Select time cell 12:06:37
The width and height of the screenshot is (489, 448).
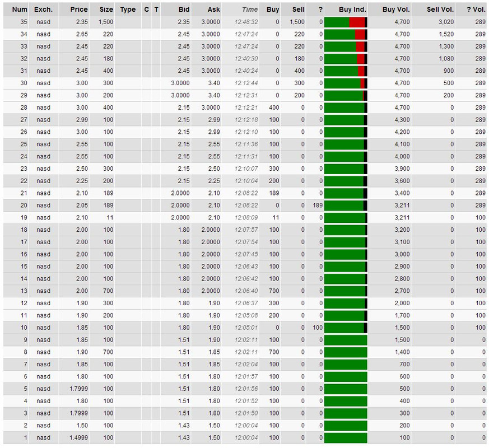click(x=246, y=303)
